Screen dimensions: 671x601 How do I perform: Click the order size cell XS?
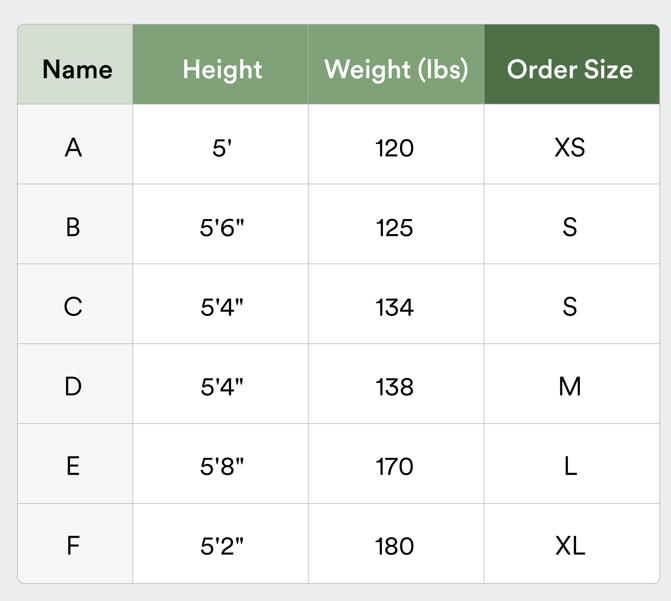570,148
